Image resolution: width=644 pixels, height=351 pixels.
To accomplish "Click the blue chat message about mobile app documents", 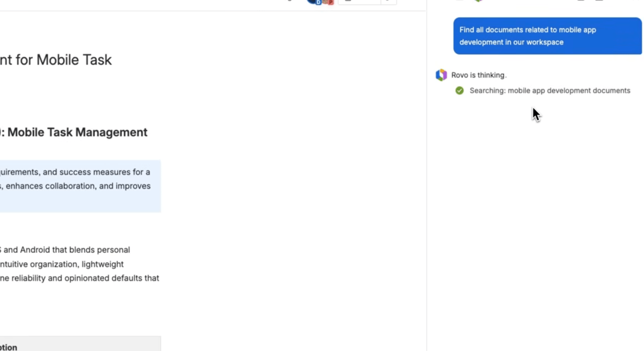I will 547,36.
